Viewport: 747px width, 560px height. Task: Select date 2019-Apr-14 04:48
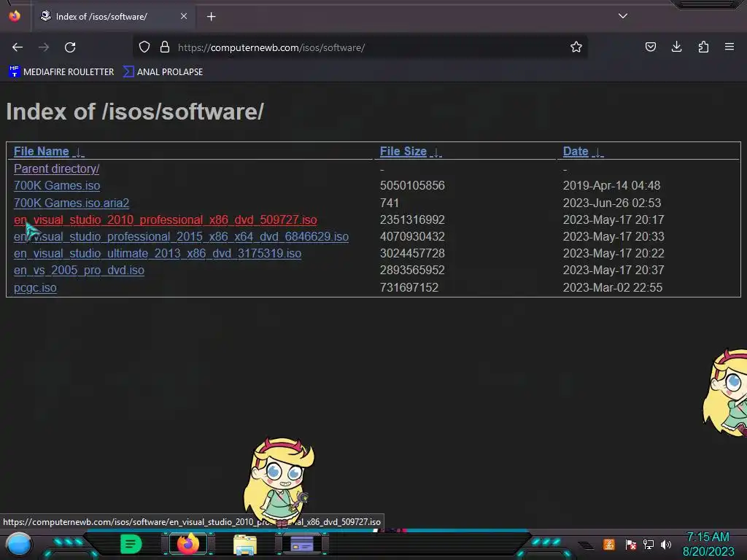(612, 185)
